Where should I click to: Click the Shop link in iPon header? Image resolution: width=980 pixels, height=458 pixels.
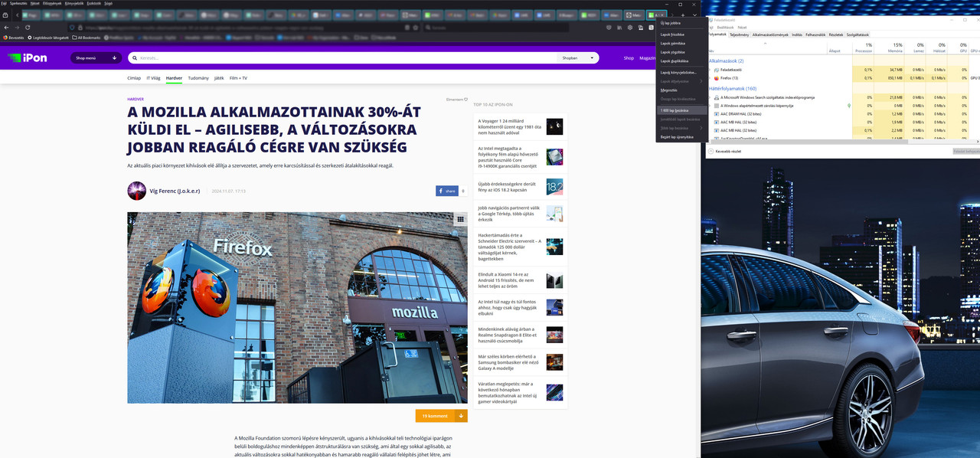click(x=629, y=57)
